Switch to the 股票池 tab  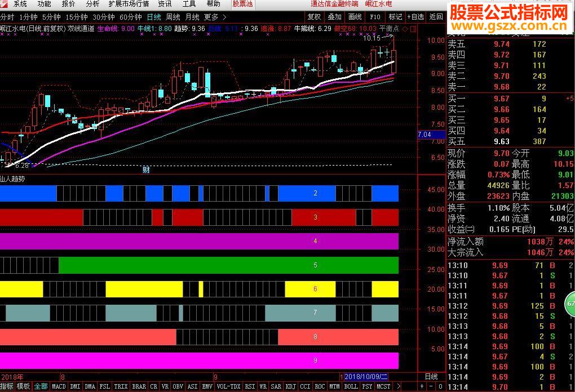point(242,4)
